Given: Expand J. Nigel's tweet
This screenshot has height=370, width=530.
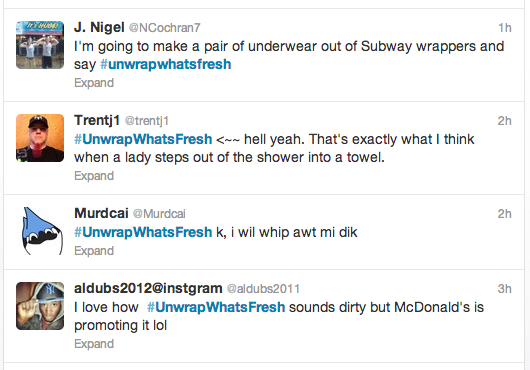Looking at the screenshot, I should pos(94,83).
